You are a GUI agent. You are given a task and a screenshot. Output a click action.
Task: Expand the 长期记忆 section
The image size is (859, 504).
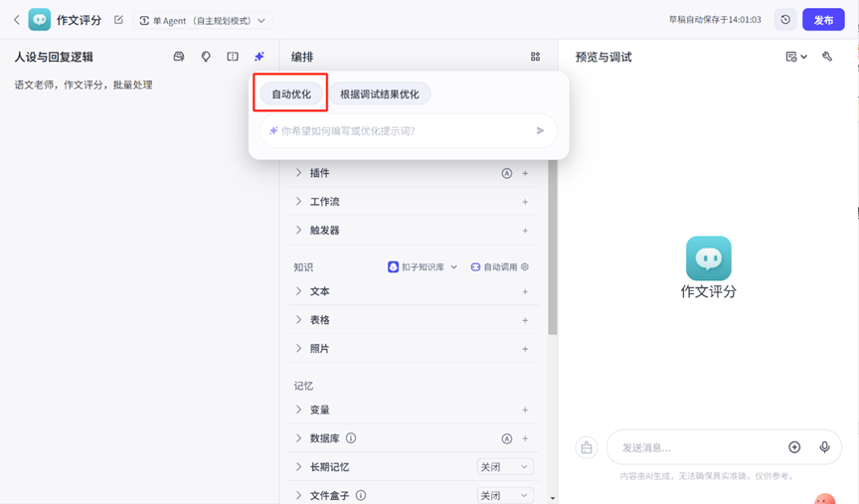298,467
